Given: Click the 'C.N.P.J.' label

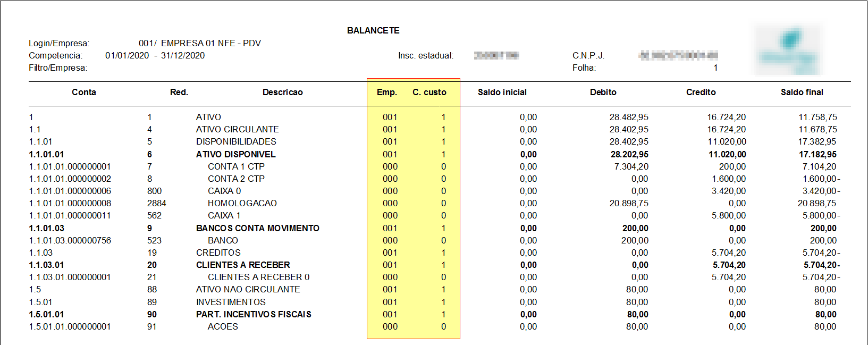Looking at the screenshot, I should click(588, 55).
